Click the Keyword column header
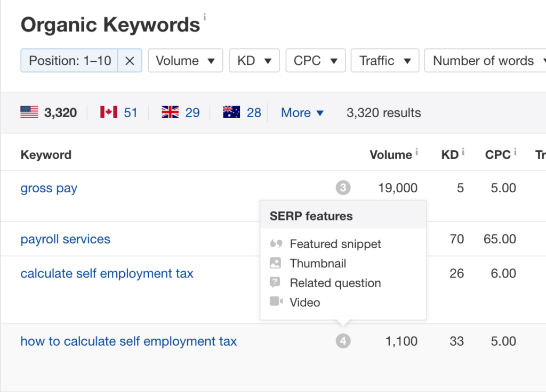Screen dimensions: 546x392 [x=46, y=155]
